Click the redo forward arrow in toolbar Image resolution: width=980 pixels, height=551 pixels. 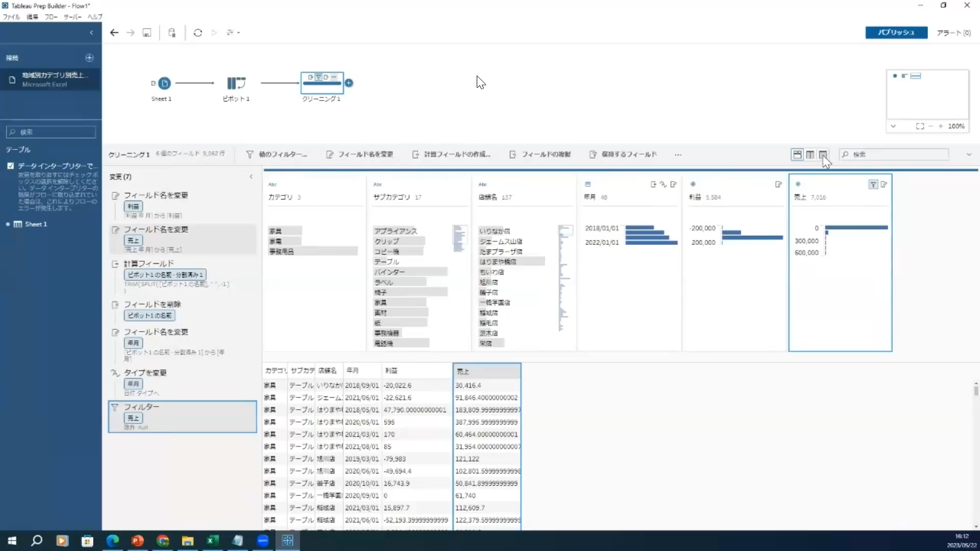tap(131, 33)
